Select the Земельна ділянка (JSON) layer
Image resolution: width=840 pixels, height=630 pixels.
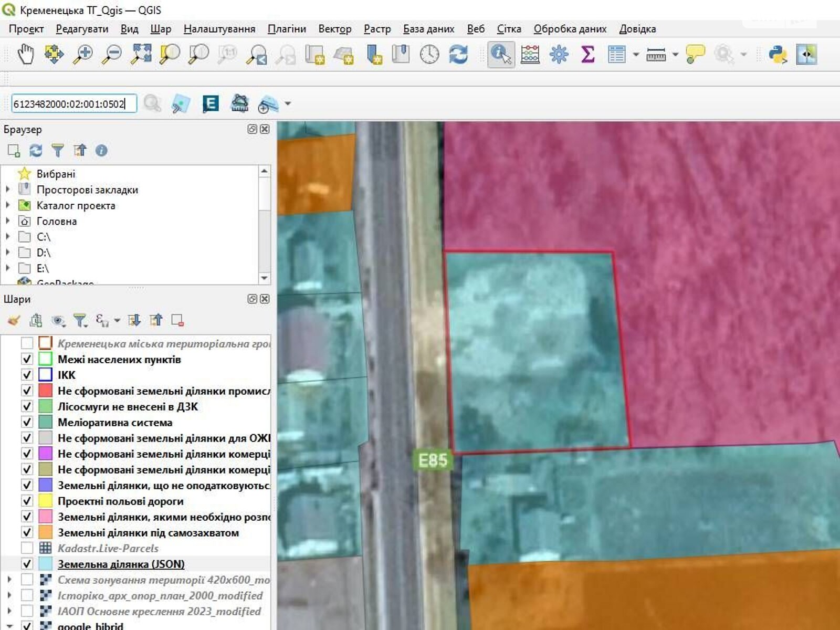[x=121, y=564]
